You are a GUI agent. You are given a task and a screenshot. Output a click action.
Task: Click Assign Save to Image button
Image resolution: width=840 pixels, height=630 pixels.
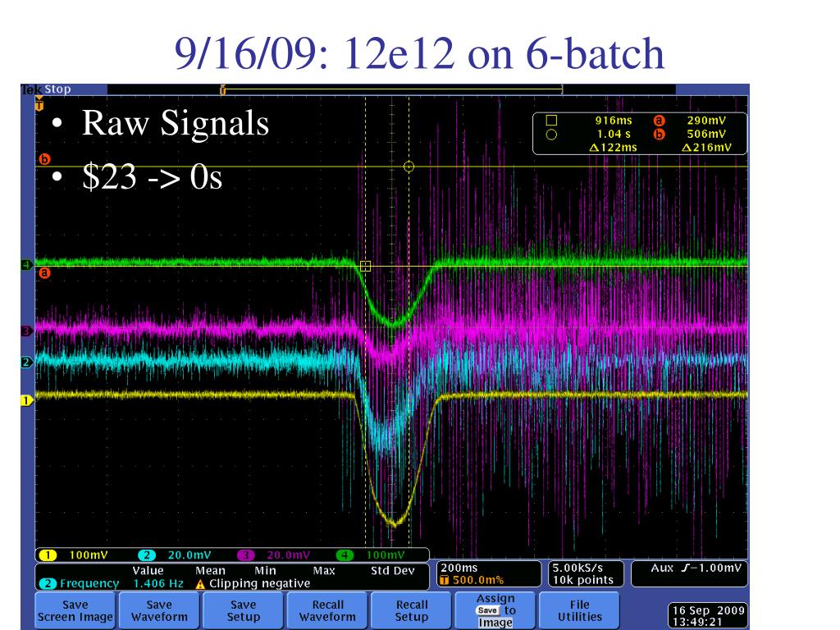(495, 610)
